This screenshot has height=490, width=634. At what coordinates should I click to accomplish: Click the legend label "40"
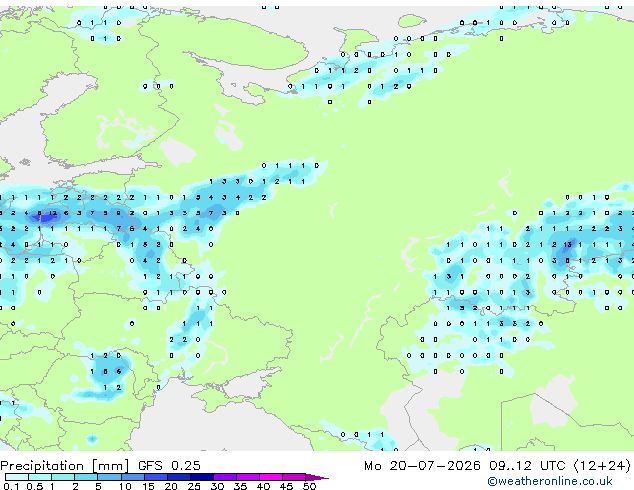pos(263,486)
